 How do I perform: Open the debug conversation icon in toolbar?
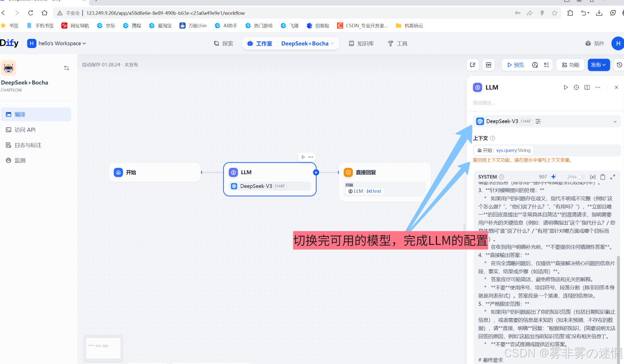(x=473, y=65)
